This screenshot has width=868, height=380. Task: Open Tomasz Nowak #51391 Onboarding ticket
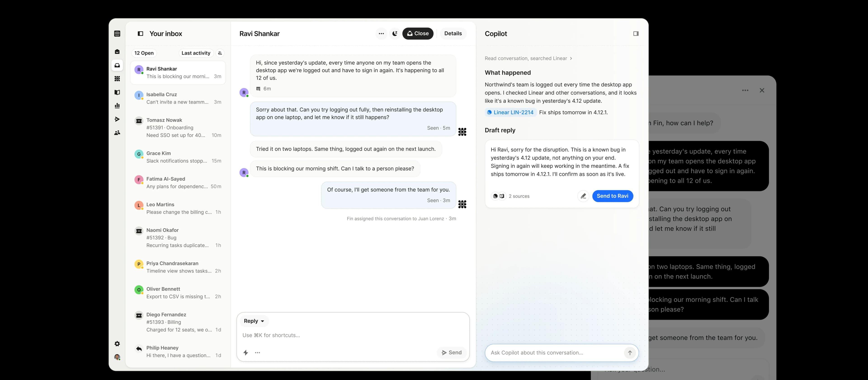pos(178,127)
